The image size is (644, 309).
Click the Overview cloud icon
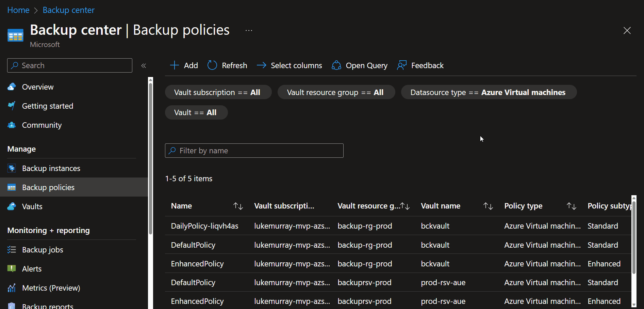(12, 87)
